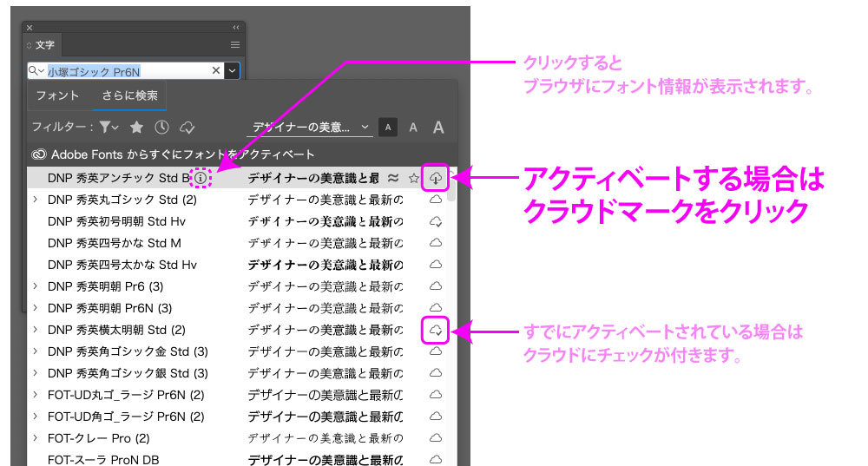
Task: Select large sample size A
Action: 438,128
